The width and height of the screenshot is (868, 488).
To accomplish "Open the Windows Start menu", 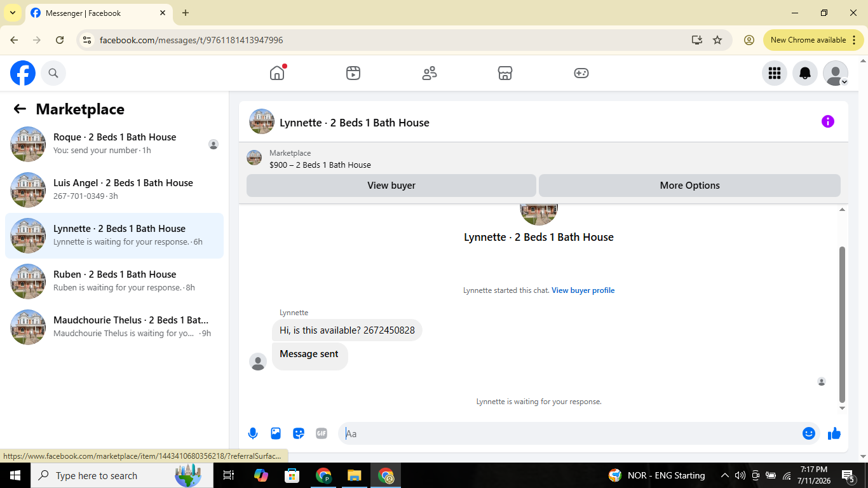I will (x=15, y=475).
